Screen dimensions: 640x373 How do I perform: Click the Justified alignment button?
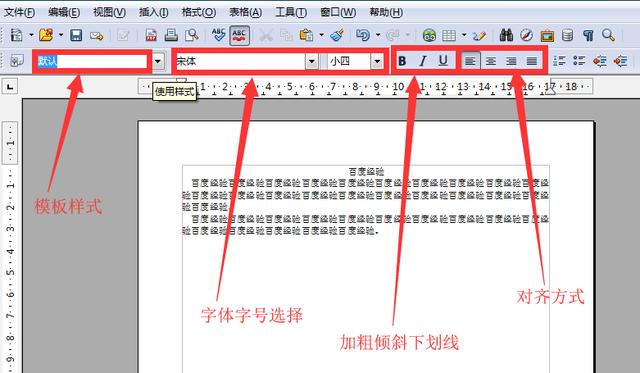pyautogui.click(x=531, y=61)
